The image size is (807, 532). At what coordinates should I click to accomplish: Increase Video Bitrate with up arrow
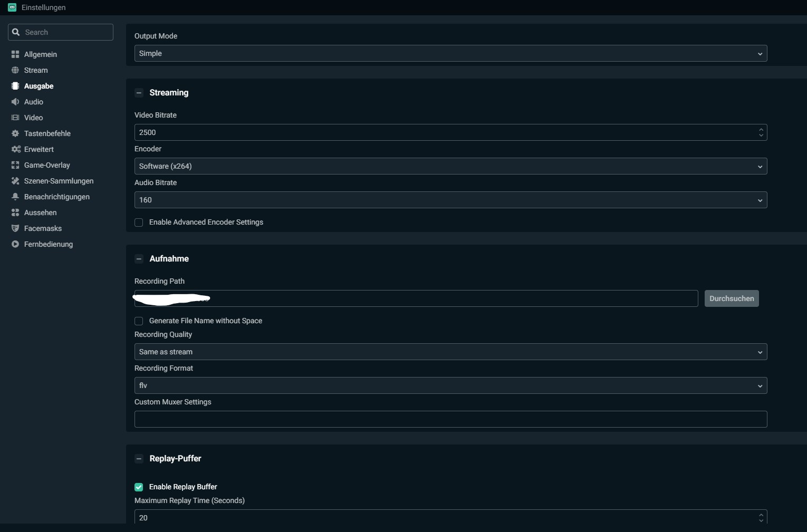tap(761, 129)
